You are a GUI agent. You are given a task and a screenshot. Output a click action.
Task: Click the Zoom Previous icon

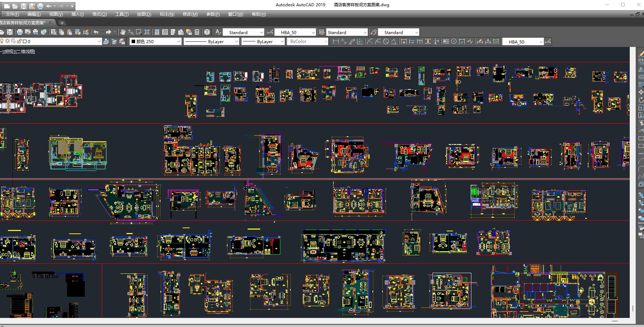coord(147,32)
